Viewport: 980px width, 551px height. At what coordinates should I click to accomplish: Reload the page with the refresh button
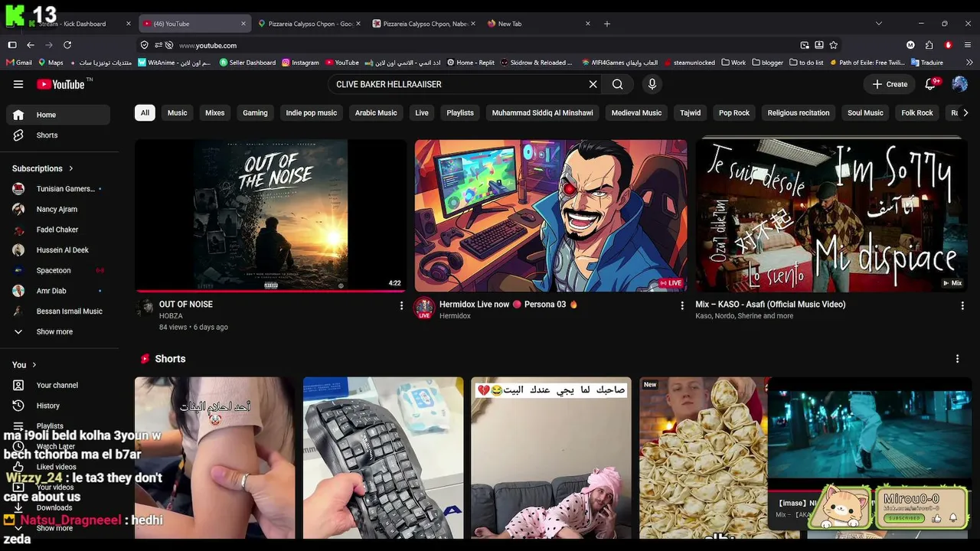(x=67, y=45)
